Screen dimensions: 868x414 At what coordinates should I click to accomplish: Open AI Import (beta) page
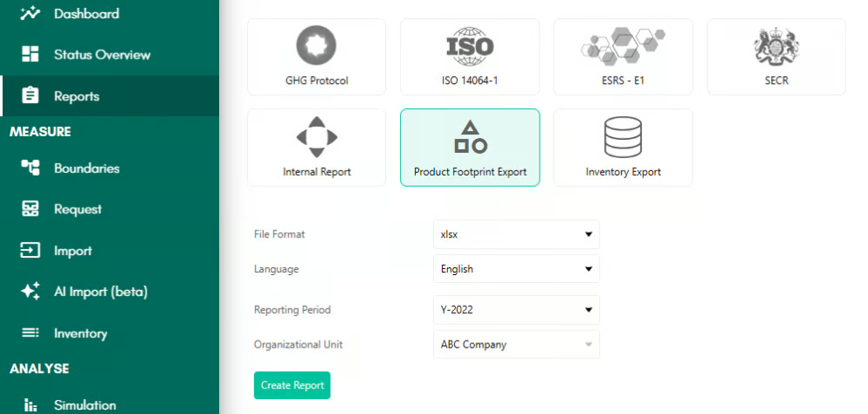(100, 291)
